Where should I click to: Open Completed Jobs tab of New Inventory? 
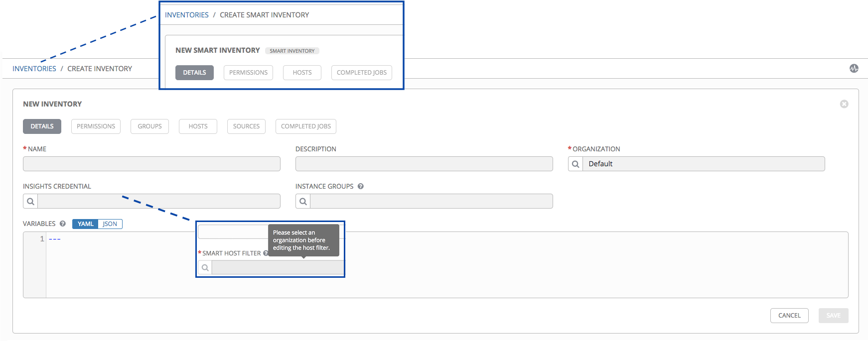click(306, 126)
